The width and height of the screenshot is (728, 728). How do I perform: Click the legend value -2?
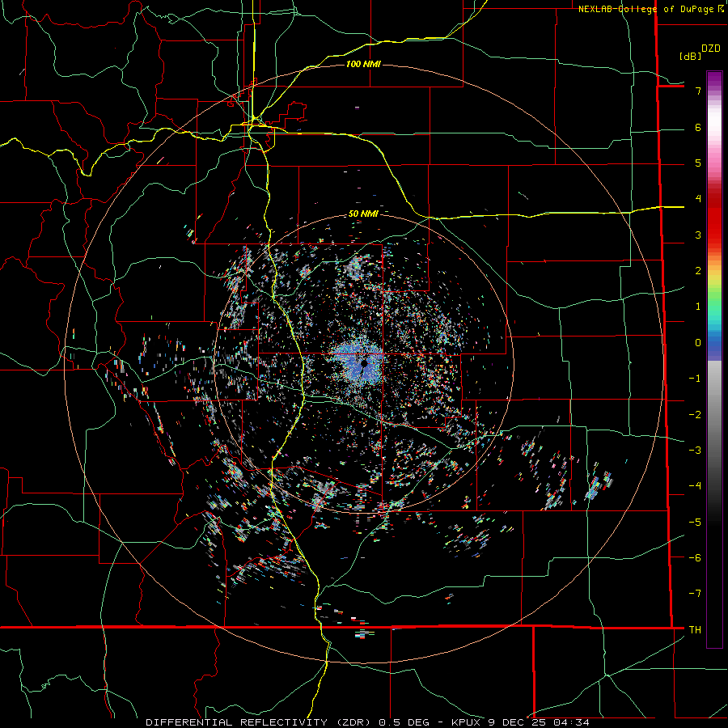pos(695,415)
